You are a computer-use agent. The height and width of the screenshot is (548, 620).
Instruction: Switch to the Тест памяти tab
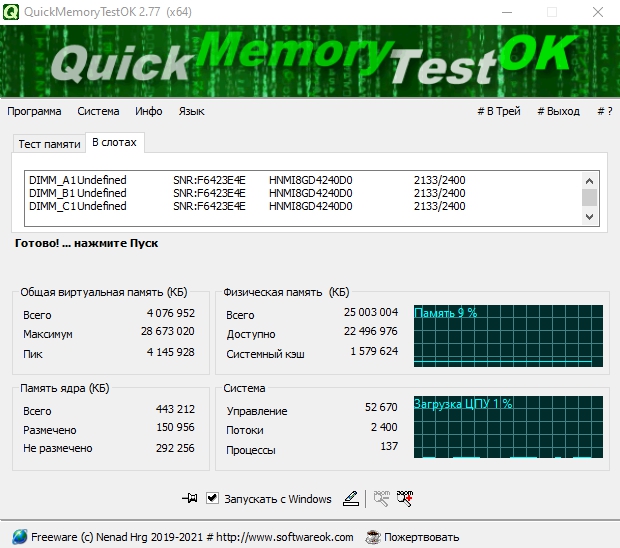pos(49,144)
